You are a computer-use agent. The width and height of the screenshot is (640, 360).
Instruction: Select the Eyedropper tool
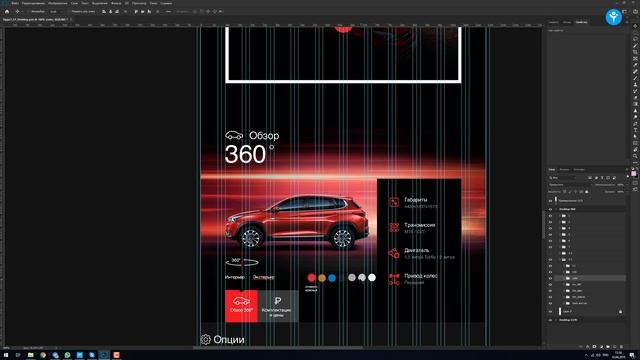click(x=635, y=65)
